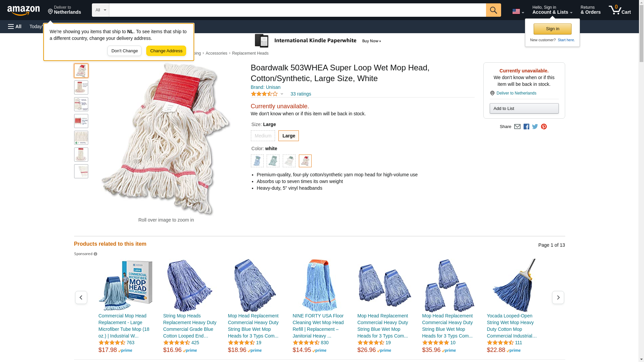
Task: Select the Large size option
Action: (x=288, y=136)
